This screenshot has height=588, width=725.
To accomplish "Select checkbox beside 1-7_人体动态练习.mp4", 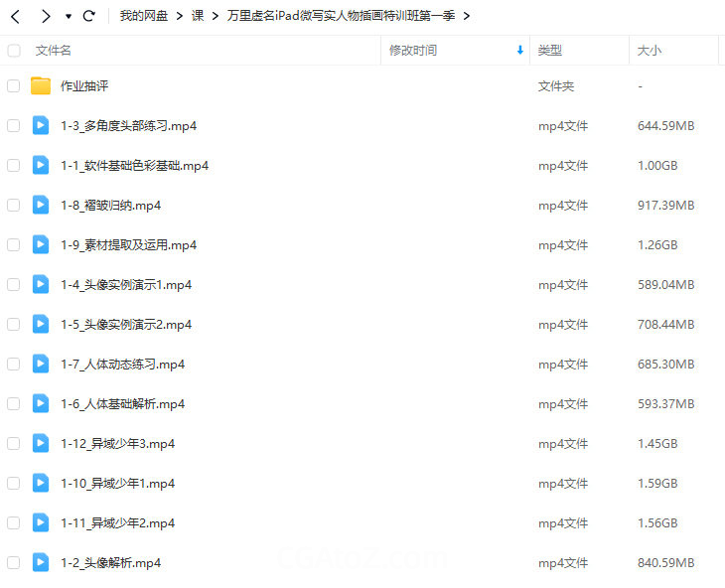I will pyautogui.click(x=13, y=365).
